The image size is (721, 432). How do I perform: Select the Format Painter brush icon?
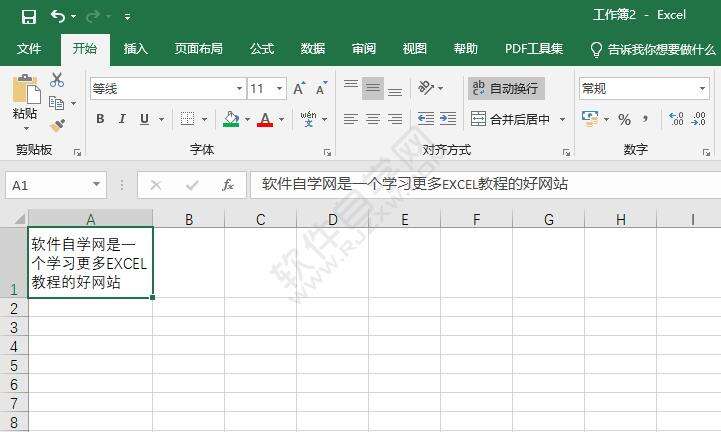point(57,126)
